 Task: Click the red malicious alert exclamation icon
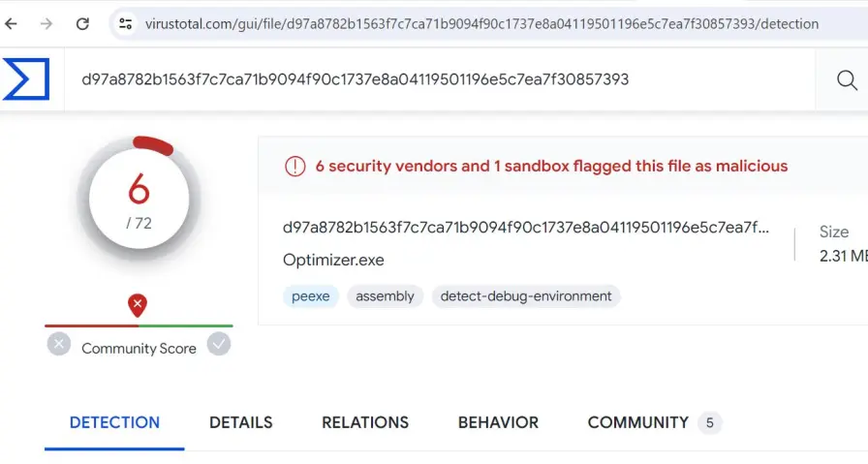click(x=295, y=166)
